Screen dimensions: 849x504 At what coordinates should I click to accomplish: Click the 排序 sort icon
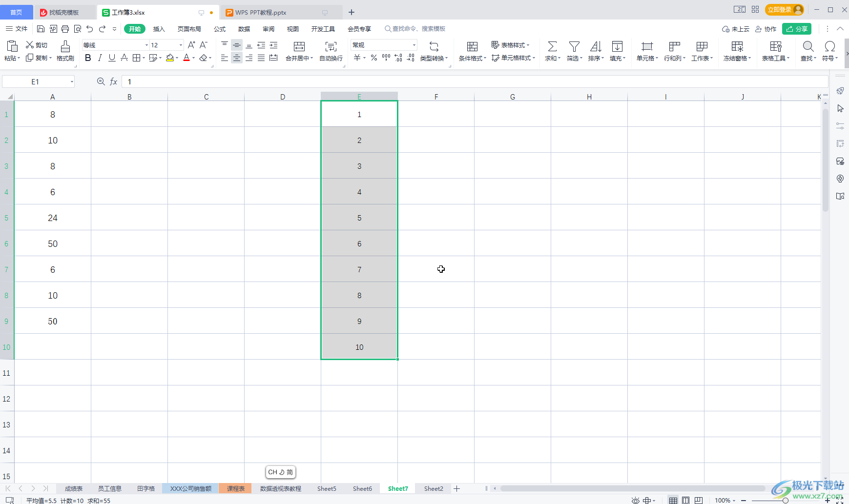pos(596,46)
